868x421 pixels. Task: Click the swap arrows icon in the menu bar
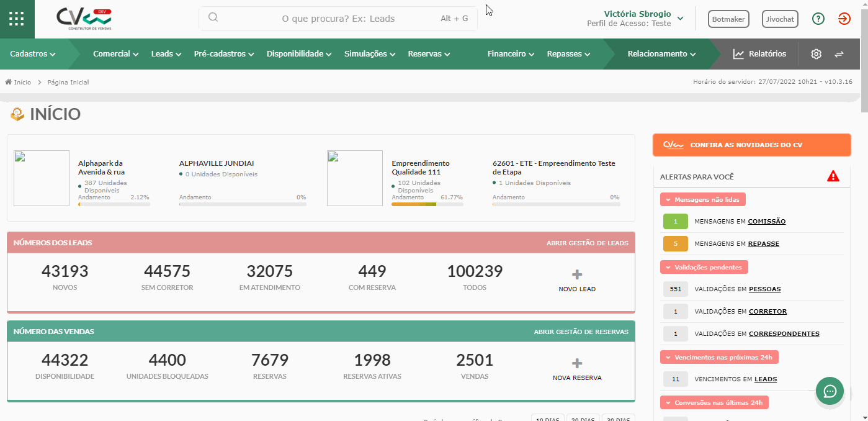[x=839, y=54]
